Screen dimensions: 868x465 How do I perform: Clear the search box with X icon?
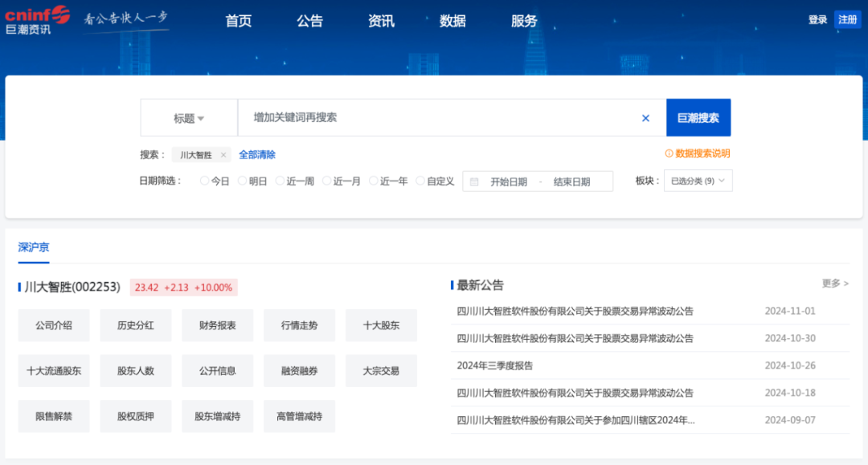point(645,118)
